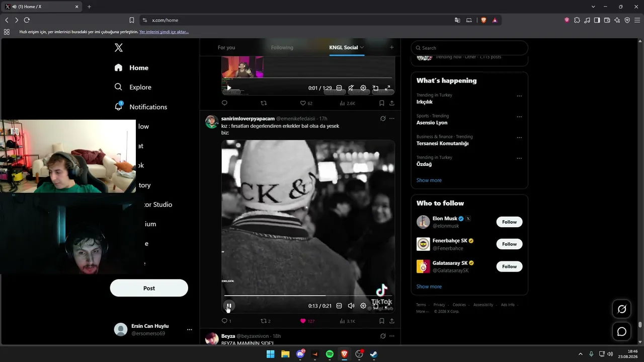Image resolution: width=644 pixels, height=362 pixels.
Task: Open more options for Tersanesi Komutanlığı trend
Action: tap(519, 137)
